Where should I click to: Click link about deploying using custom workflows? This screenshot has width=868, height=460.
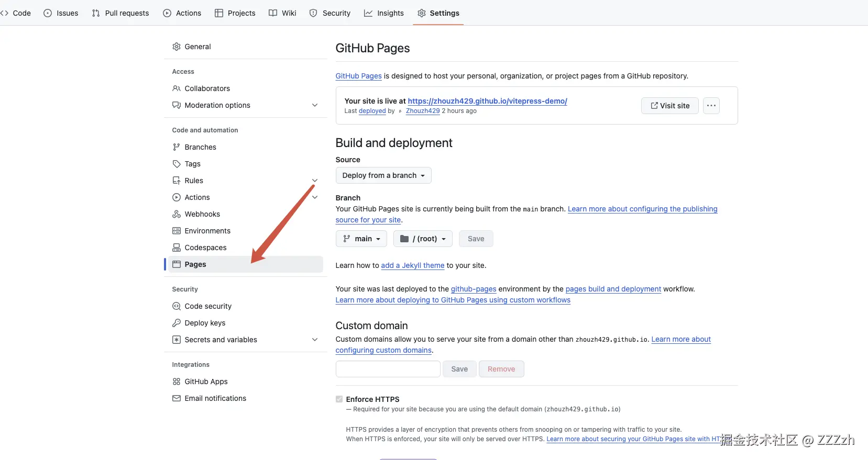tap(453, 300)
